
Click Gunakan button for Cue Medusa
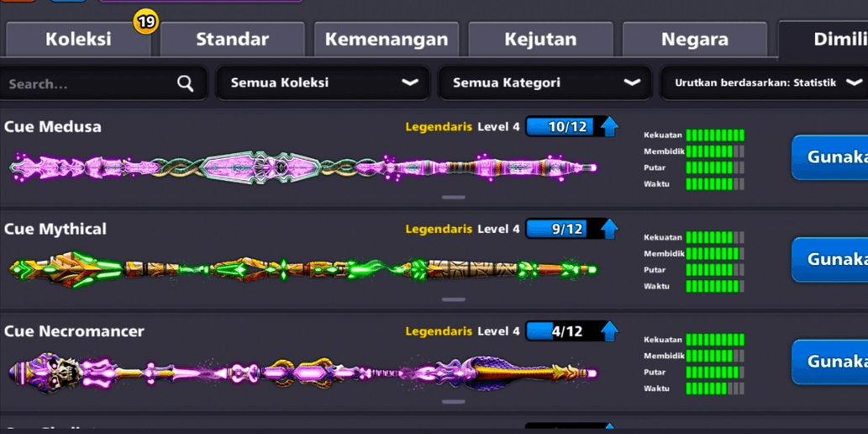pyautogui.click(x=830, y=157)
